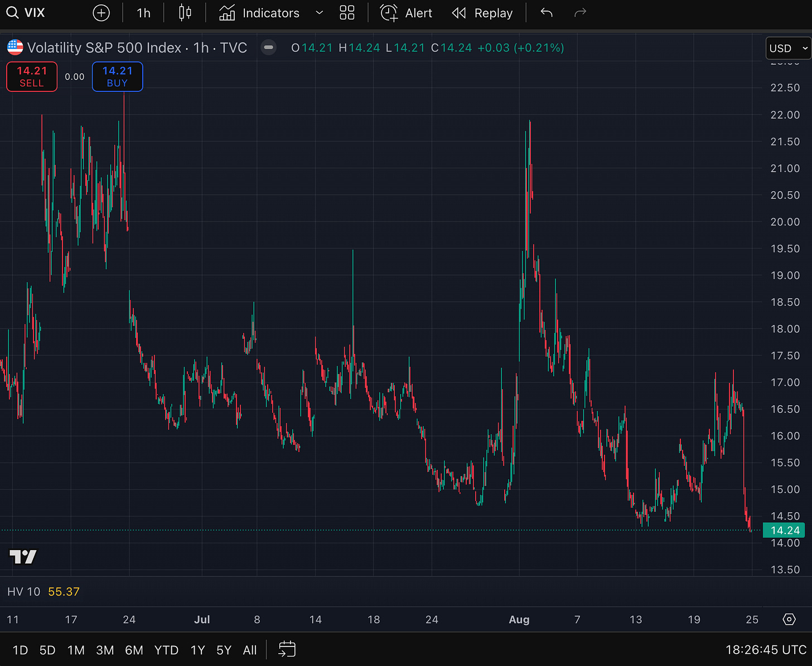Select the YTD date range
The width and height of the screenshot is (812, 666).
click(x=166, y=650)
